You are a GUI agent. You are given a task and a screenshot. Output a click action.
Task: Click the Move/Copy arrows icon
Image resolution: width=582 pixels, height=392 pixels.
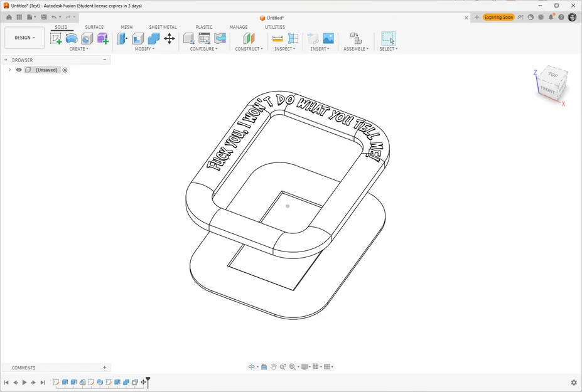pyautogui.click(x=170, y=38)
